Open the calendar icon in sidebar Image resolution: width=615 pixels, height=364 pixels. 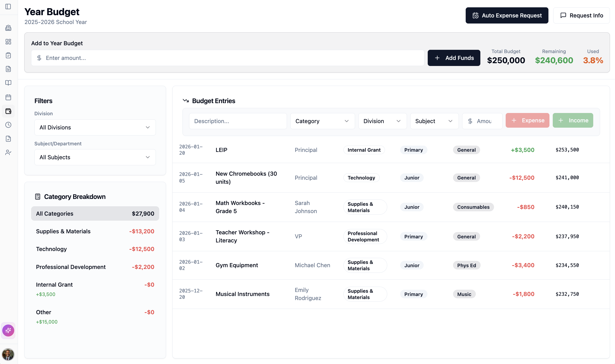tap(8, 97)
